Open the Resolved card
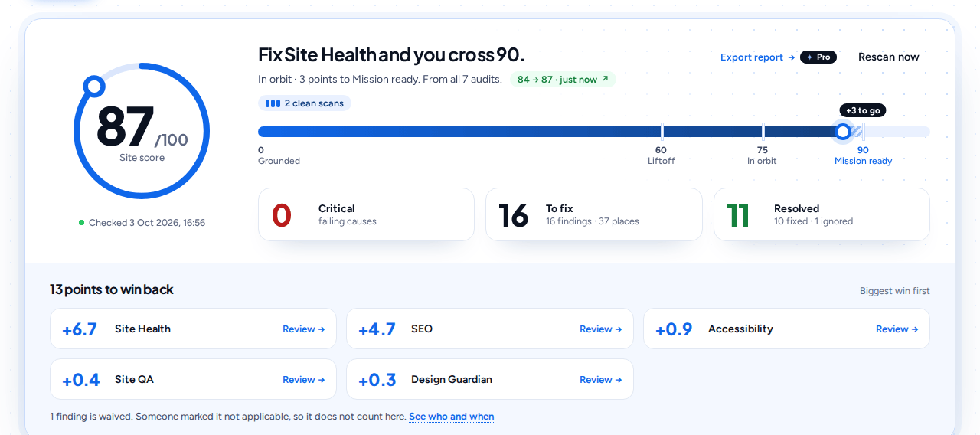 tap(822, 214)
